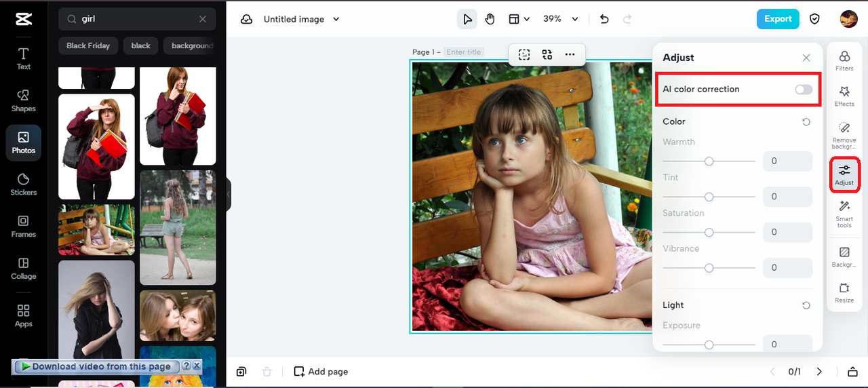Screen dimensions: 868x388
Task: Open the Untitled image title dropdown
Action: (x=302, y=19)
